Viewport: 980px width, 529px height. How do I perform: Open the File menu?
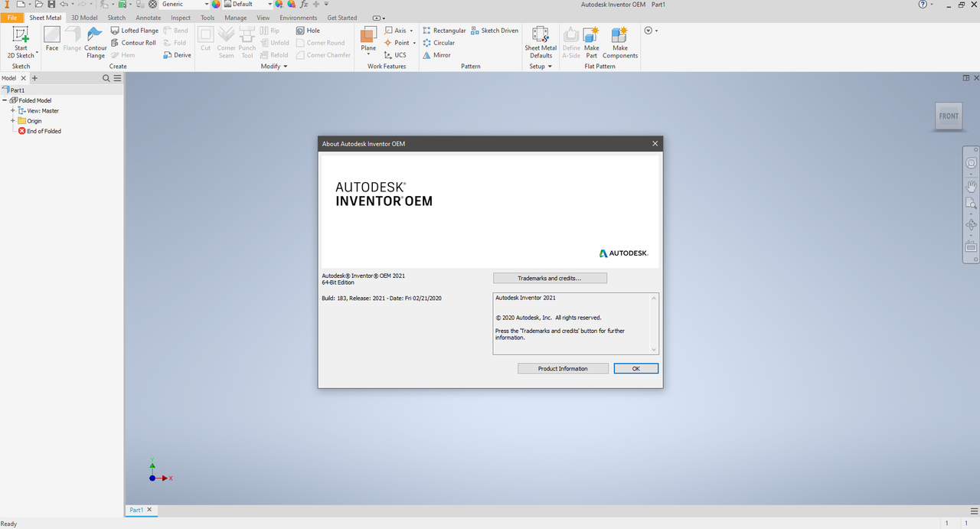[x=12, y=18]
